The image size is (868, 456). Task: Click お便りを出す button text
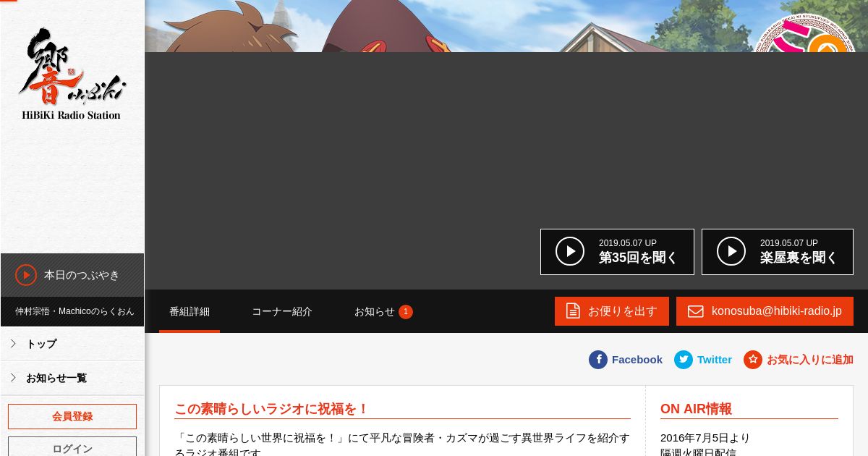tap(623, 311)
